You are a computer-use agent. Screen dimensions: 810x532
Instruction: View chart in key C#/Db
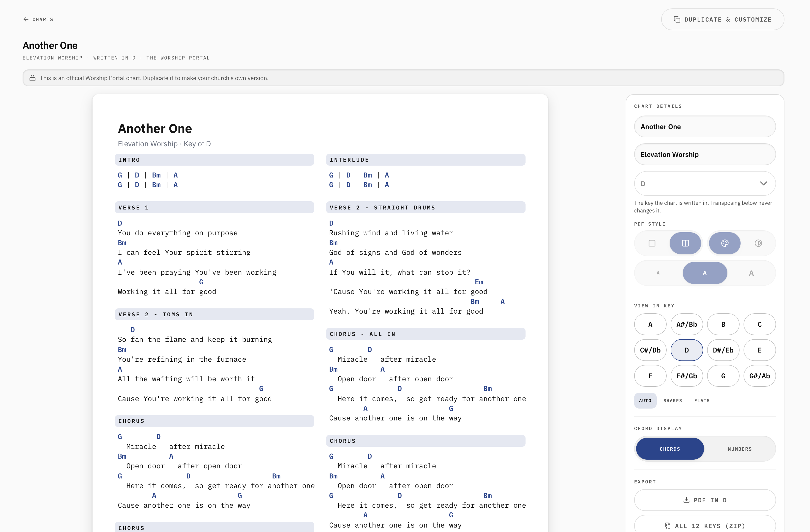(650, 350)
